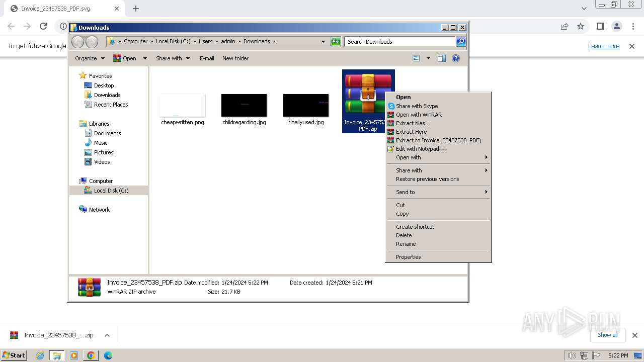This screenshot has width=644, height=362.
Task: Expand download item options chevron
Action: (x=107, y=335)
